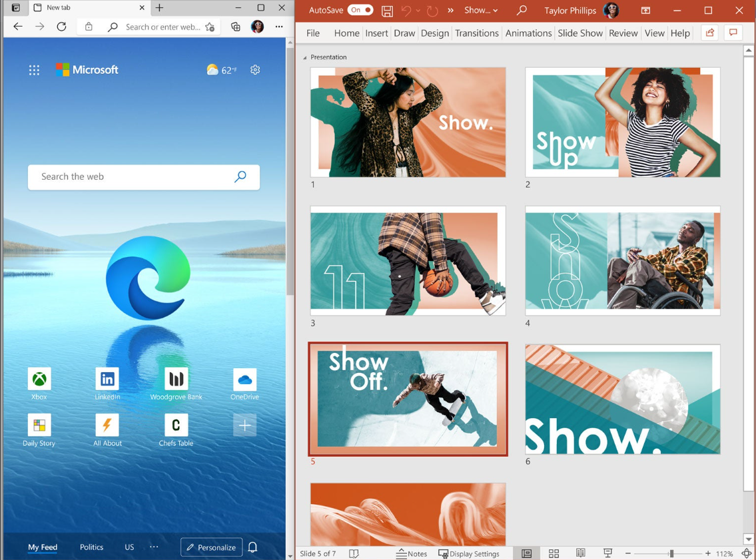Refresh the Edge page
This screenshot has height=560, width=756.
[61, 27]
